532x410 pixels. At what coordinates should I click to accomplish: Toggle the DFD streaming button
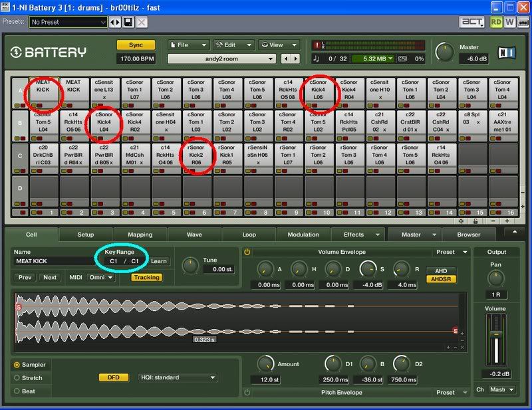point(113,377)
